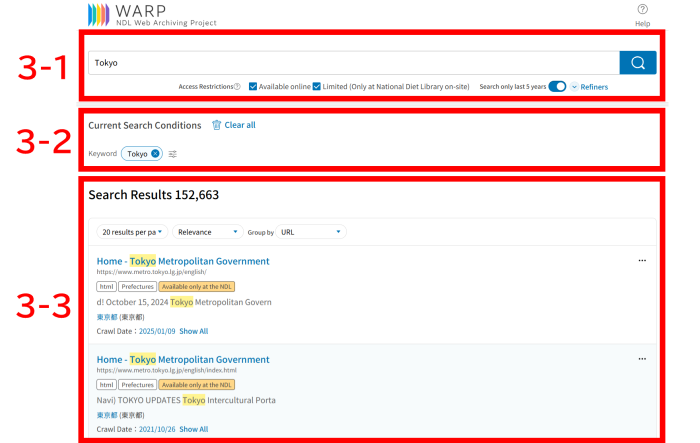This screenshot has width=700, height=443.
Task: Click the Search Results 152,663 heading
Action: [x=154, y=195]
